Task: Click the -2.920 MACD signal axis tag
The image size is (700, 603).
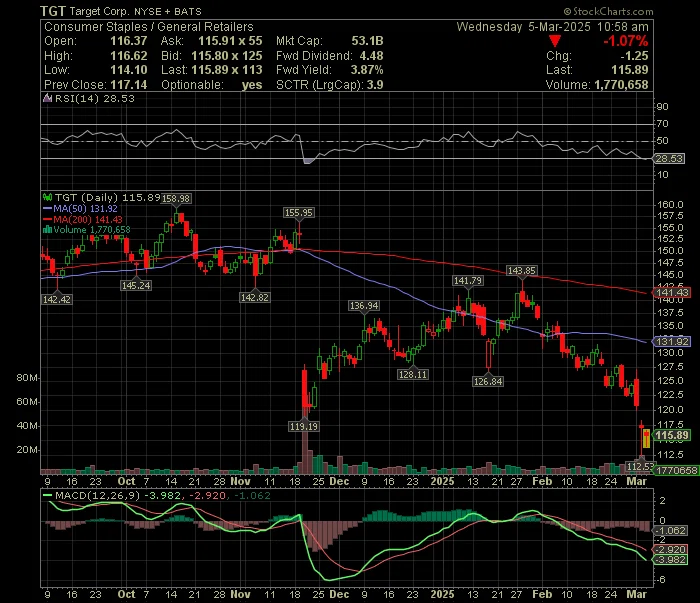Action: coord(670,549)
